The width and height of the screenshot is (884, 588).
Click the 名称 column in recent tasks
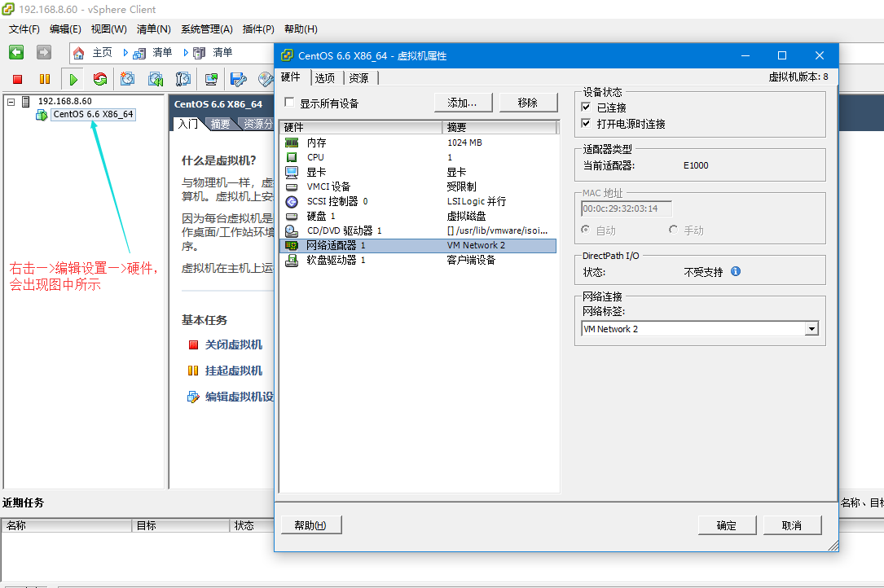[67, 525]
